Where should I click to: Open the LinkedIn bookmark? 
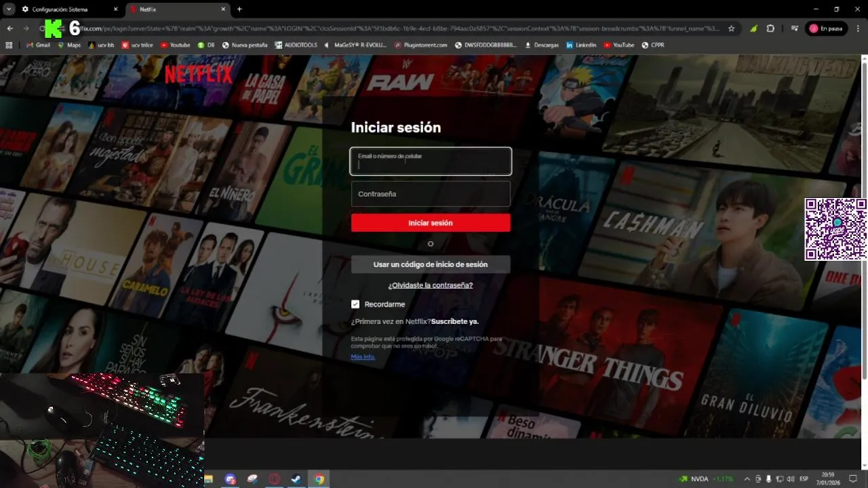(x=581, y=45)
